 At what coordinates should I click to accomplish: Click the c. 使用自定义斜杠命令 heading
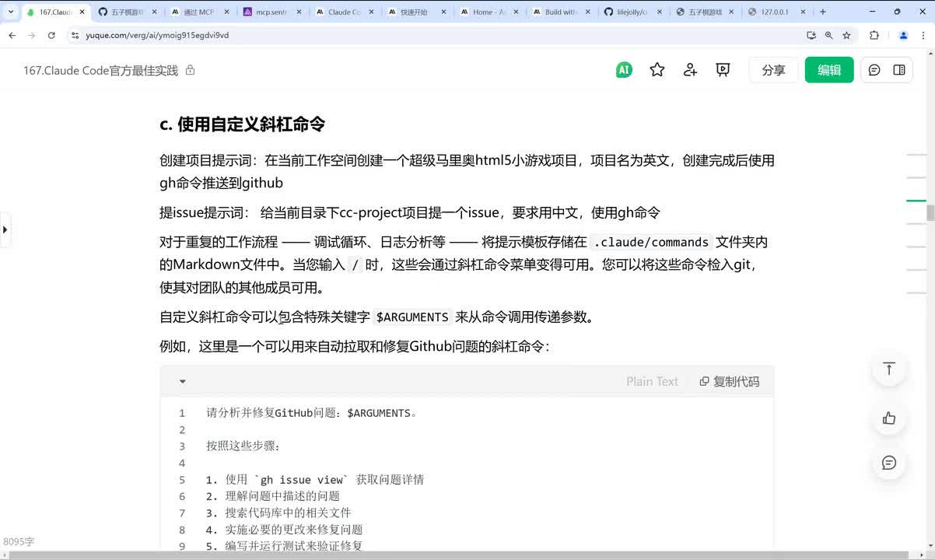pyautogui.click(x=242, y=124)
